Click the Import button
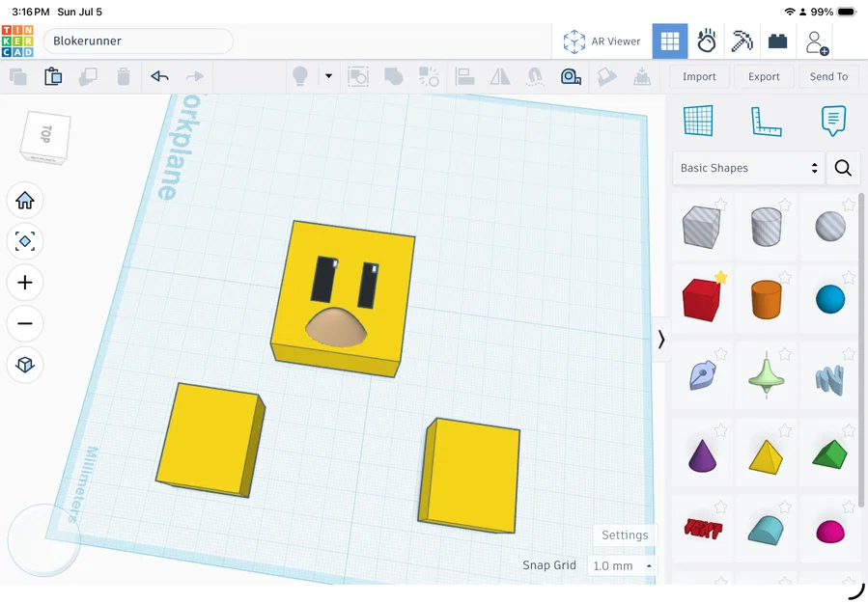868x603 pixels. click(699, 76)
